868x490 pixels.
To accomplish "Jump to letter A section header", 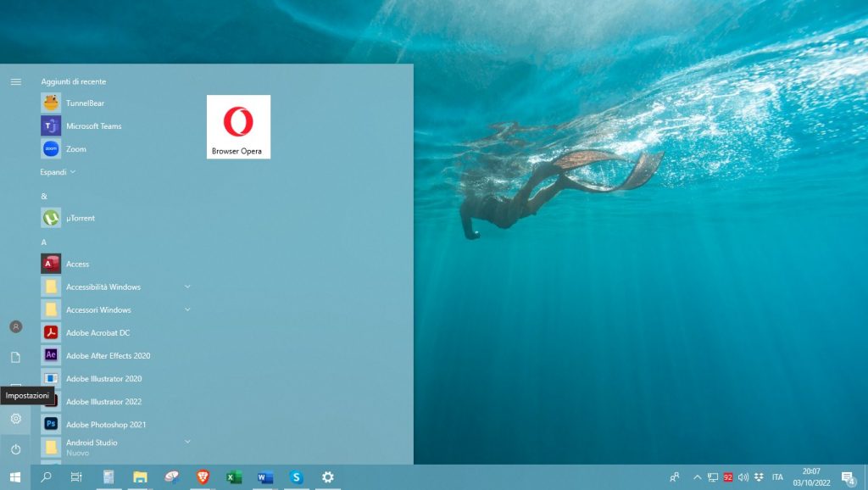I will [x=44, y=242].
